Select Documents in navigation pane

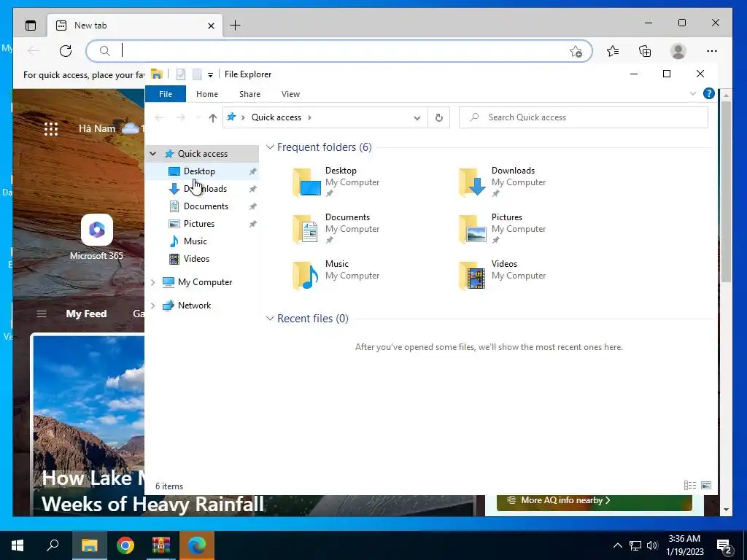[x=206, y=206]
